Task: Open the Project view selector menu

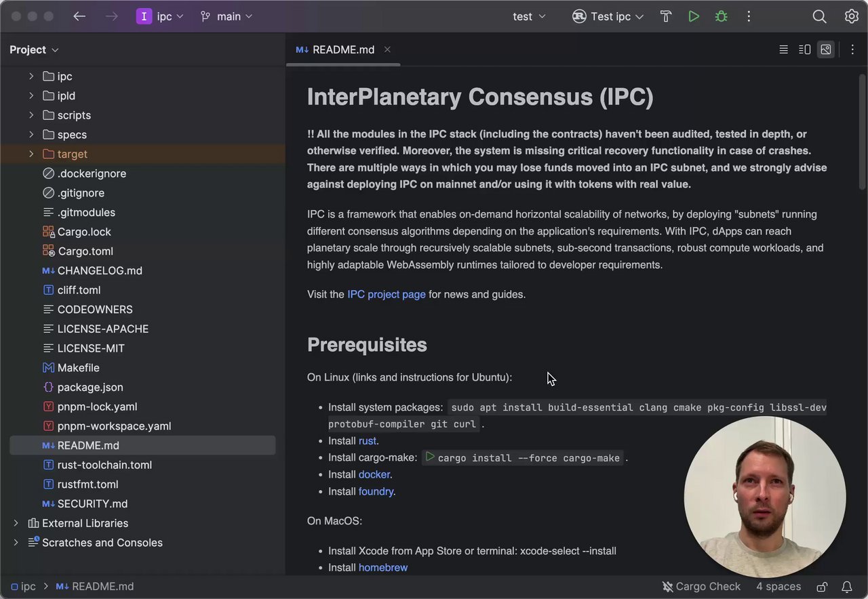Action: [34, 49]
